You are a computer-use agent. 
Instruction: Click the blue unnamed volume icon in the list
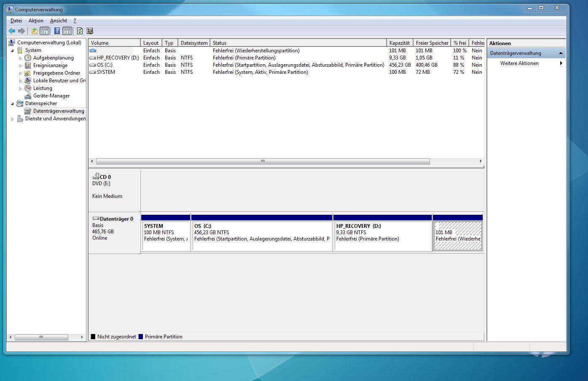(93, 51)
